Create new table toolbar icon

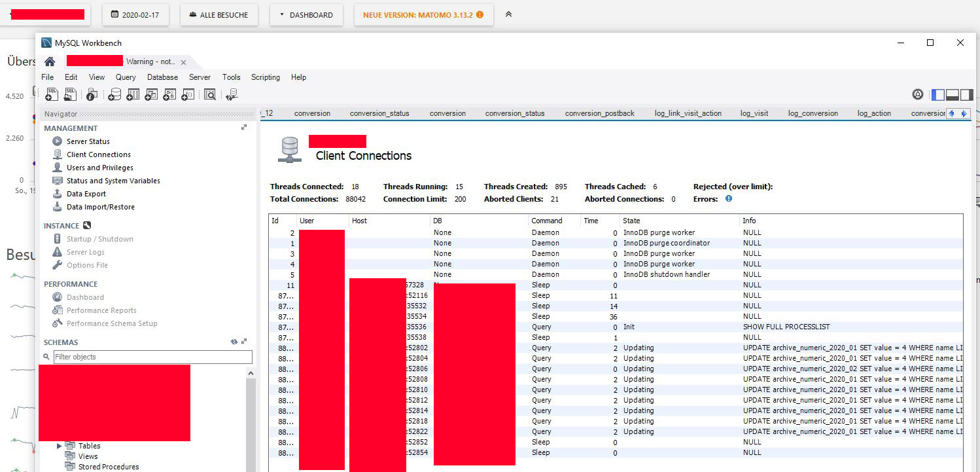pyautogui.click(x=133, y=95)
